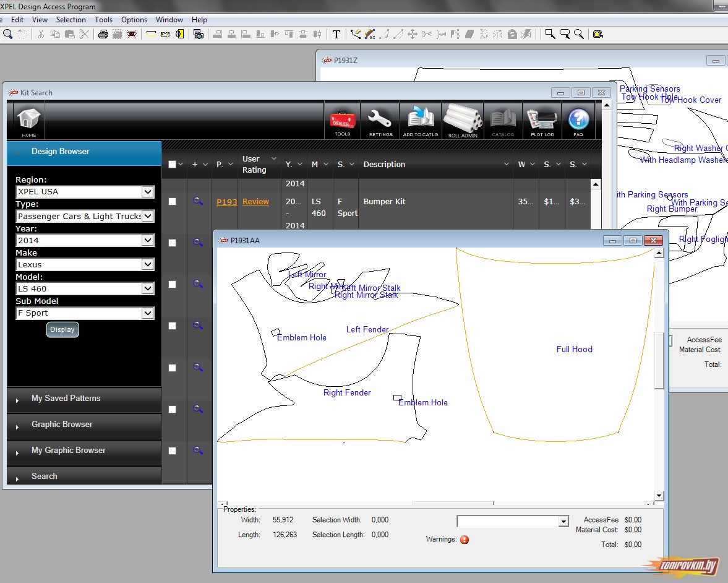Viewport: 728px width, 583px height.
Task: Open the Options menu
Action: [x=134, y=20]
